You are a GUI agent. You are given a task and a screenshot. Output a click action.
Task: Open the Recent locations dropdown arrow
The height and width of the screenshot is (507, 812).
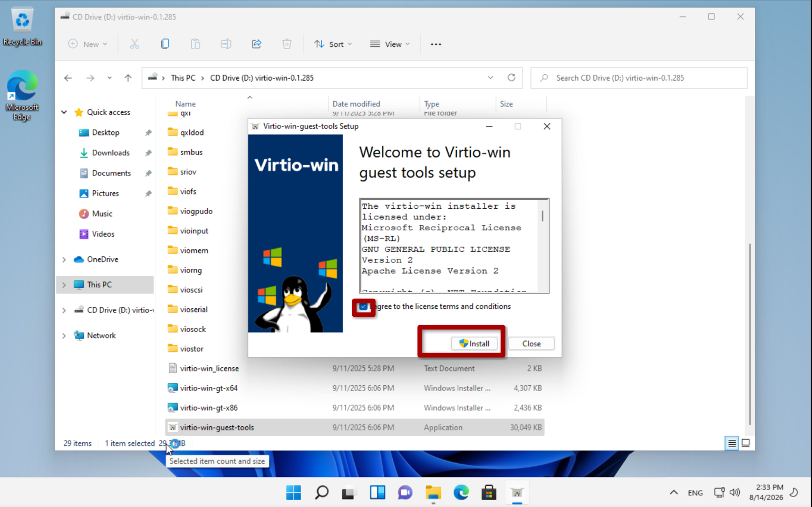(109, 78)
